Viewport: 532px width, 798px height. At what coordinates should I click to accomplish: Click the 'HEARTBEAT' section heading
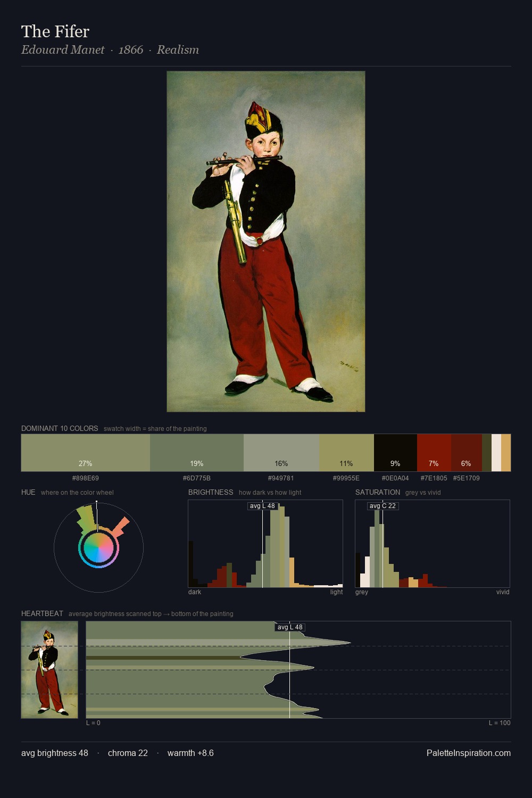[42, 613]
